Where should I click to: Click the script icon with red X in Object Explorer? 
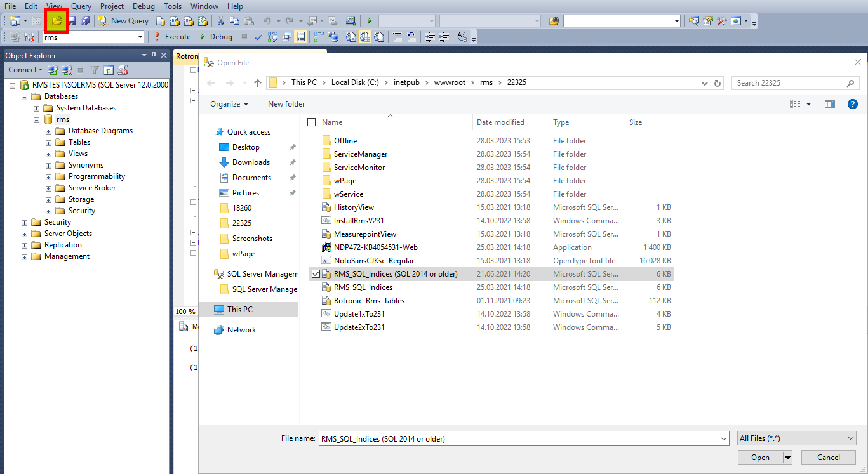[123, 70]
